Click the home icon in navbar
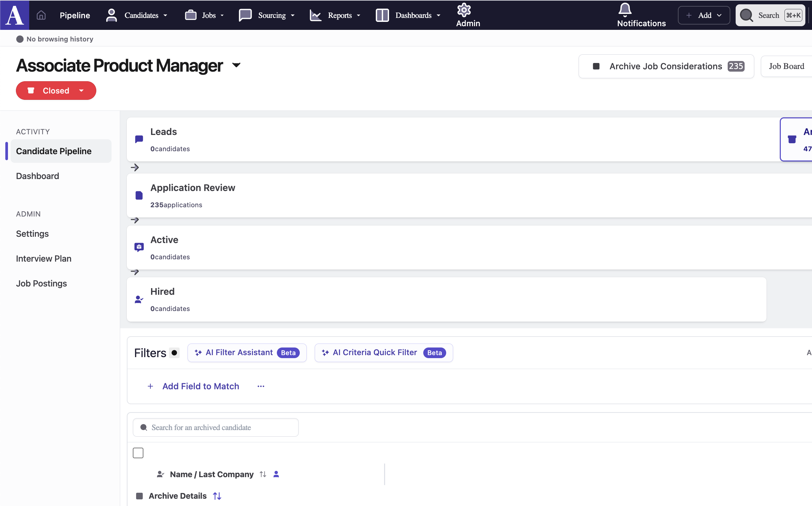The height and width of the screenshot is (506, 812). click(x=41, y=15)
